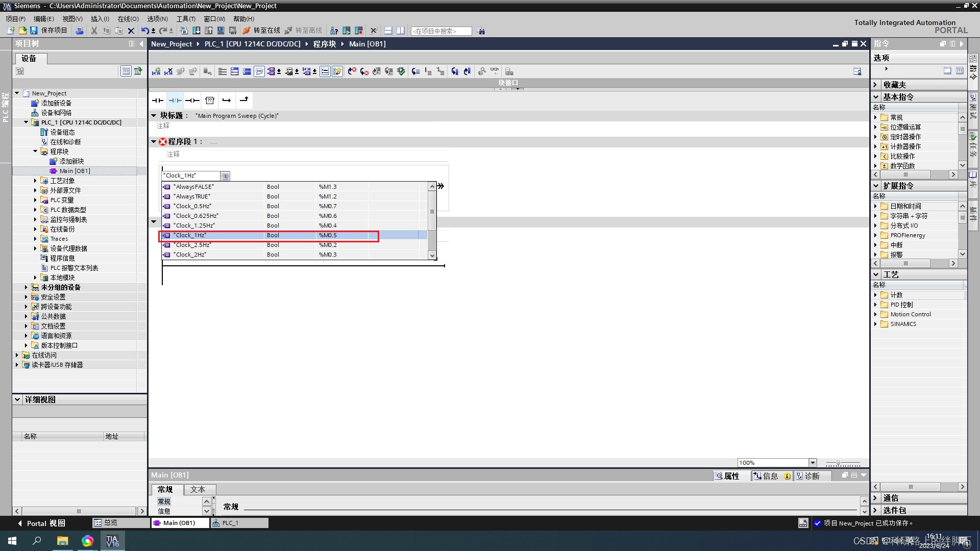This screenshot has width=980, height=551.
Task: Collapse the 基本指令 section
Action: (875, 97)
